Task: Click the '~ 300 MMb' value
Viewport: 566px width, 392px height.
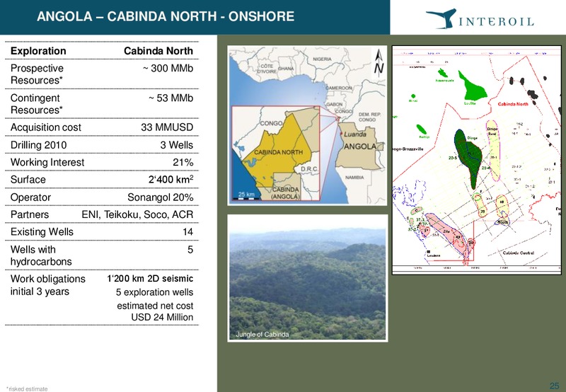Action: coord(168,68)
